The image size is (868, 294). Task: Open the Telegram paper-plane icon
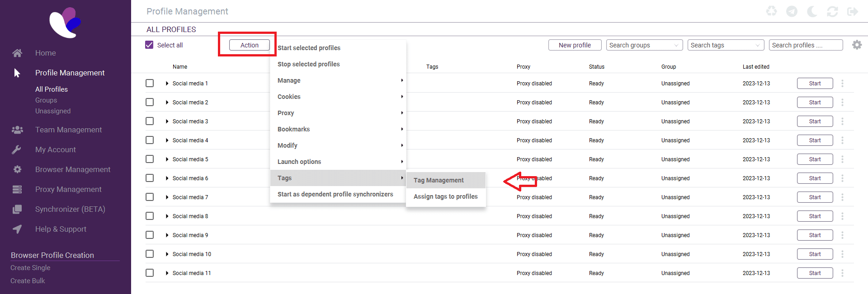pos(792,11)
